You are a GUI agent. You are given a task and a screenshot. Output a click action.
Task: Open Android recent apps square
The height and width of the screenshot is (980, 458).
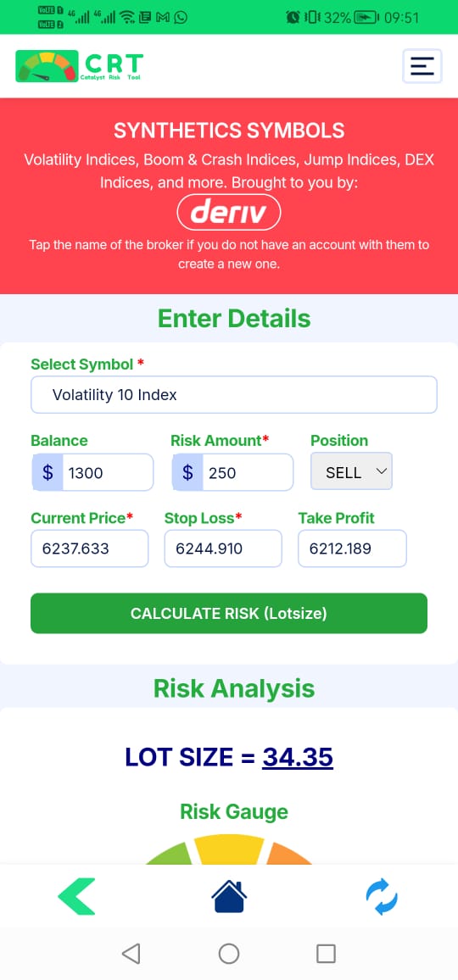(326, 954)
